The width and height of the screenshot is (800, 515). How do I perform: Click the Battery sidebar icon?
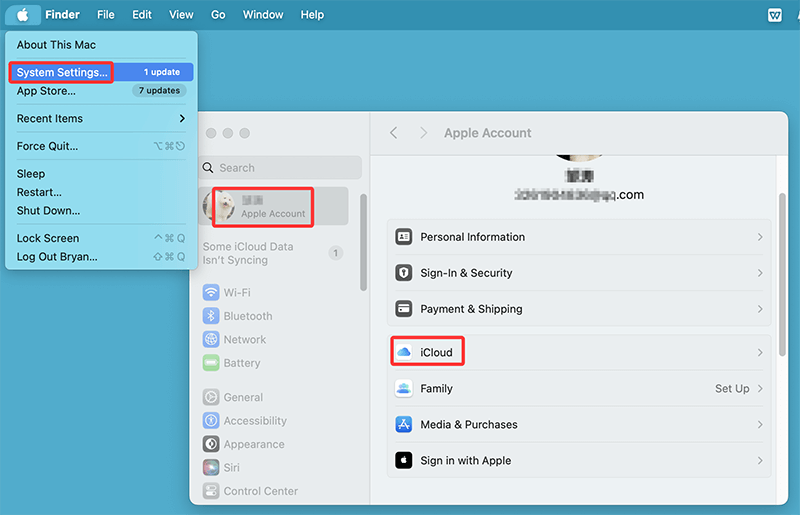211,363
